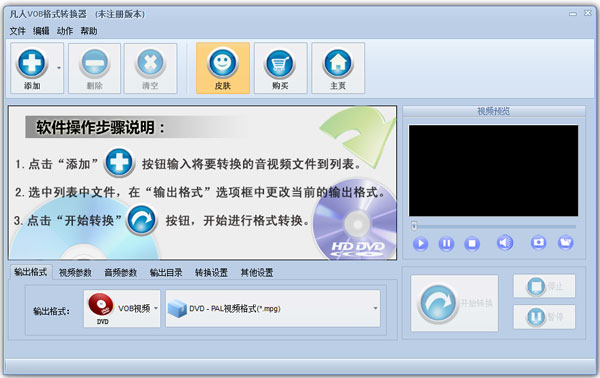Click the 删除 (Delete) toolbar button
Viewport: 600px width, 378px height.
coord(94,68)
